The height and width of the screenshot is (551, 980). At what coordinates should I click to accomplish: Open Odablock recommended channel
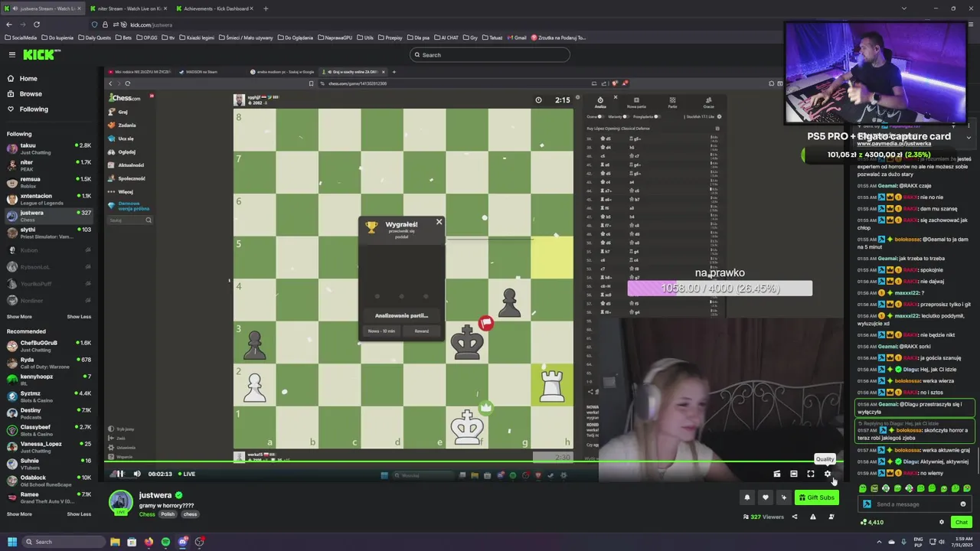[49, 481]
